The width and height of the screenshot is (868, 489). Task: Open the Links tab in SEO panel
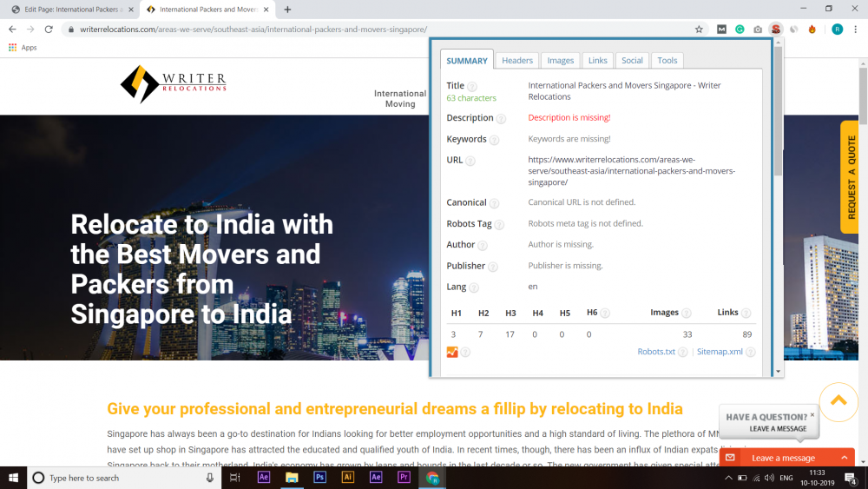597,60
